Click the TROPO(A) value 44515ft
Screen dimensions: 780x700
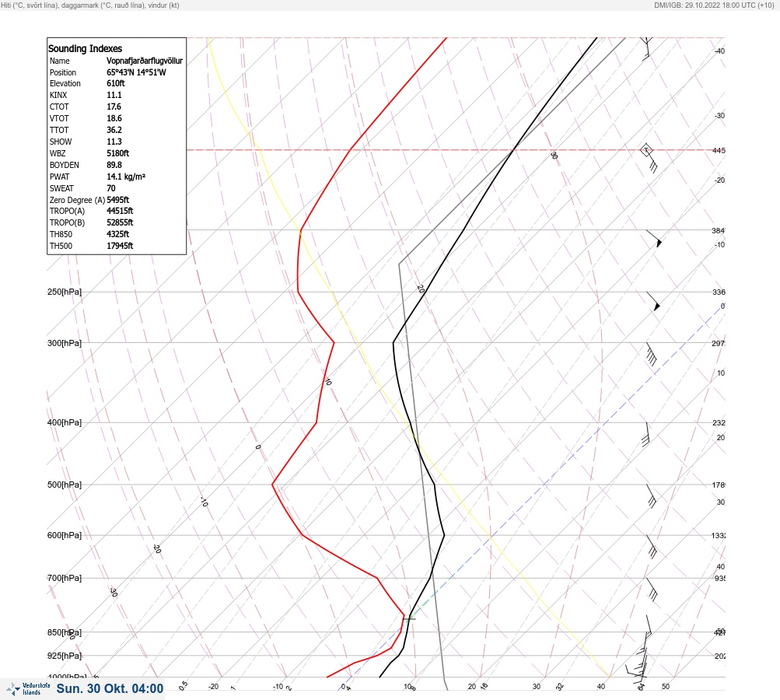click(120, 211)
